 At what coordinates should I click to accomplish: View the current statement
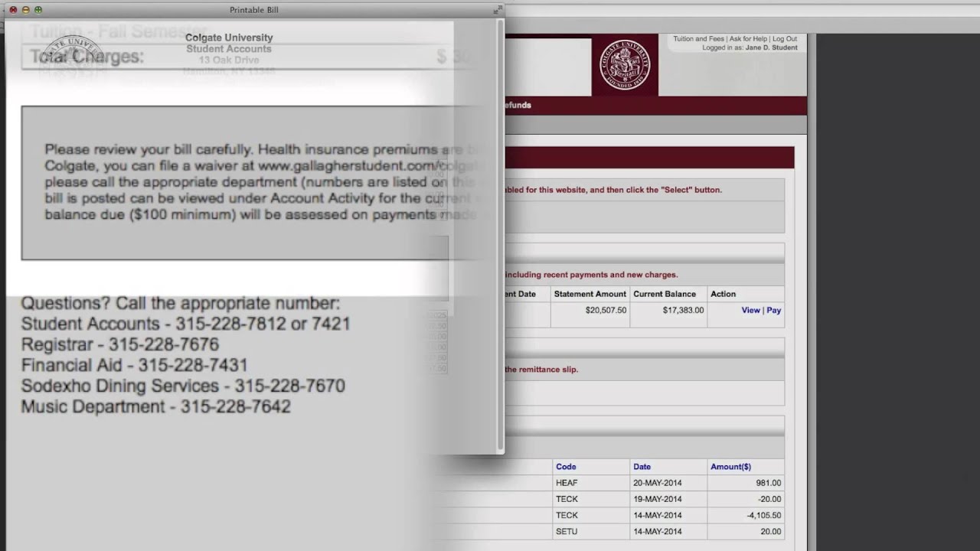coord(750,310)
